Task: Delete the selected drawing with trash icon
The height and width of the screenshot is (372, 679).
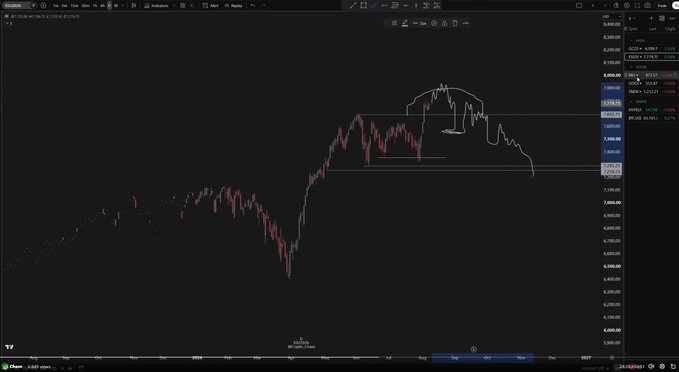Action: [x=455, y=23]
